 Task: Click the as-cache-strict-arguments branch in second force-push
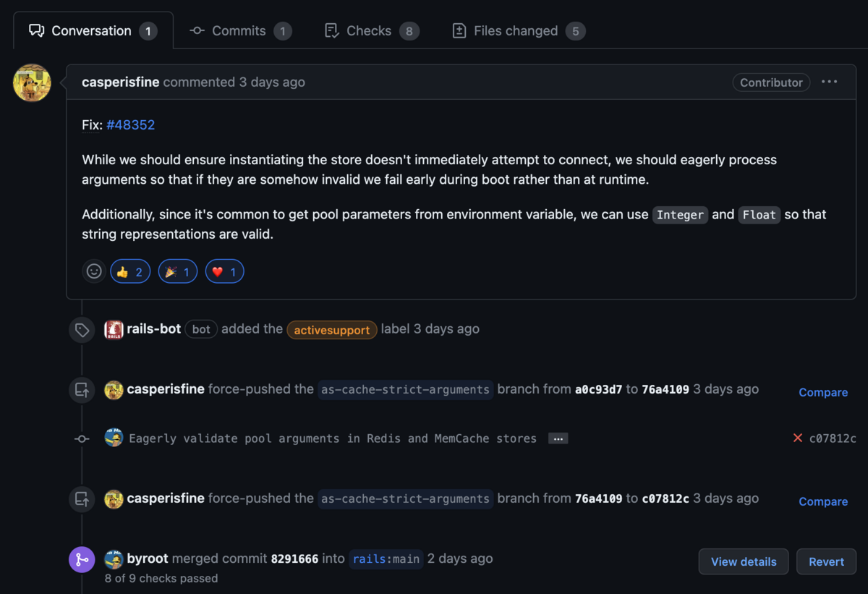[x=405, y=498]
